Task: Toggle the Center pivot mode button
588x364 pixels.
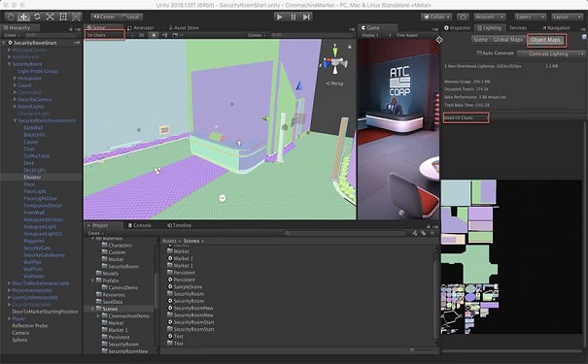Action: click(x=103, y=17)
